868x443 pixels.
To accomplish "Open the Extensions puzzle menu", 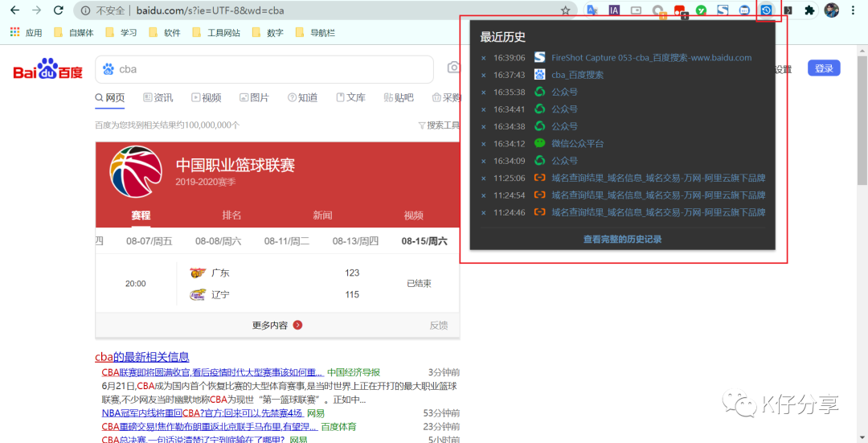I will coord(809,10).
